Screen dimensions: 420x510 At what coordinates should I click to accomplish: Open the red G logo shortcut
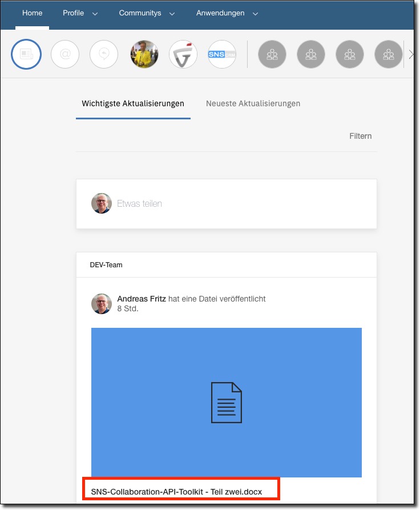pos(183,55)
